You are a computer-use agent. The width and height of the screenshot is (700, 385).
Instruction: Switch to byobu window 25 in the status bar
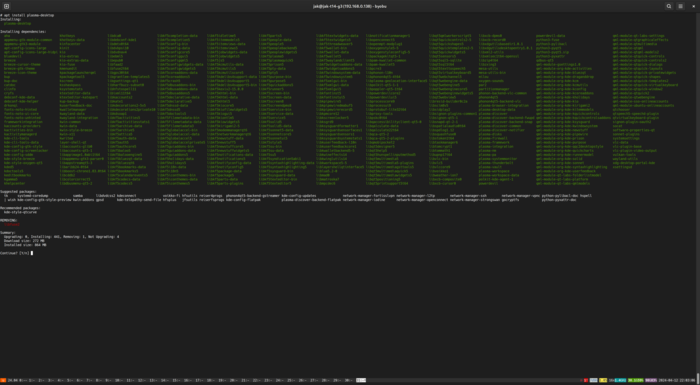[x=292, y=381]
